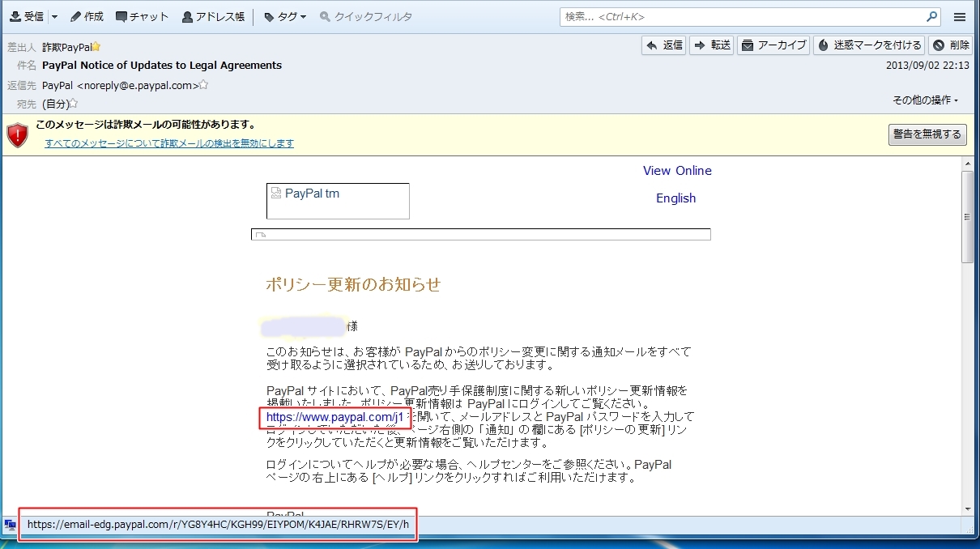Open the View Online link
The width and height of the screenshot is (980, 549).
[677, 171]
